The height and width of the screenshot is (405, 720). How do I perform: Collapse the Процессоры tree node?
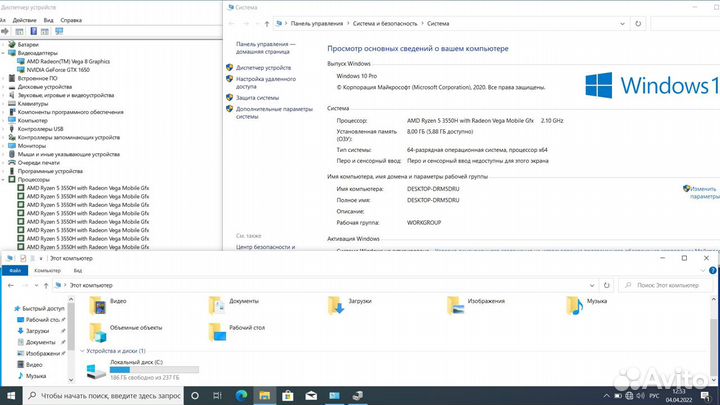3,180
